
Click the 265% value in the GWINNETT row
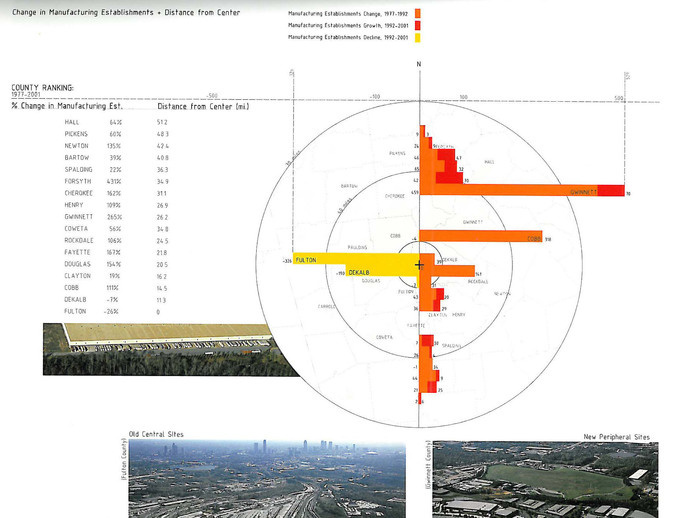coord(114,217)
